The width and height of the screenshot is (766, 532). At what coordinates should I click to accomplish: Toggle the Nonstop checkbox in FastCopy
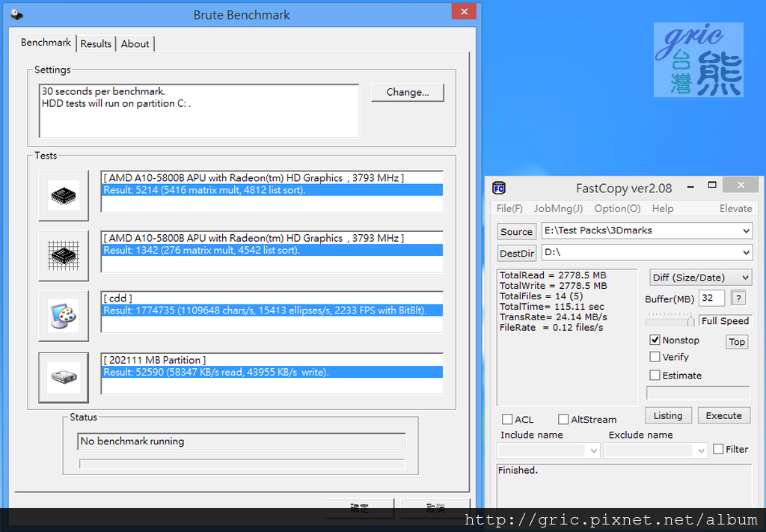pyautogui.click(x=655, y=340)
